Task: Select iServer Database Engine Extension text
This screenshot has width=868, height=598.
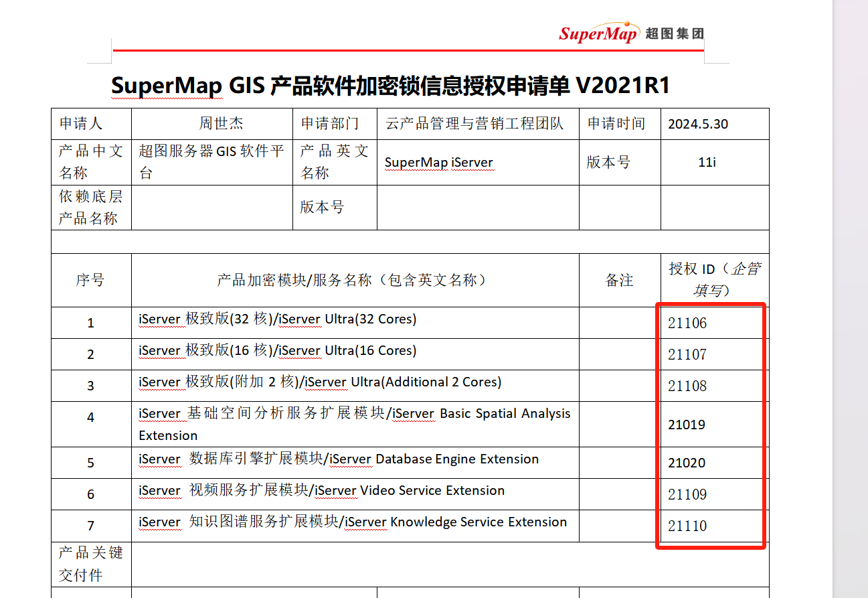Action: point(337,459)
